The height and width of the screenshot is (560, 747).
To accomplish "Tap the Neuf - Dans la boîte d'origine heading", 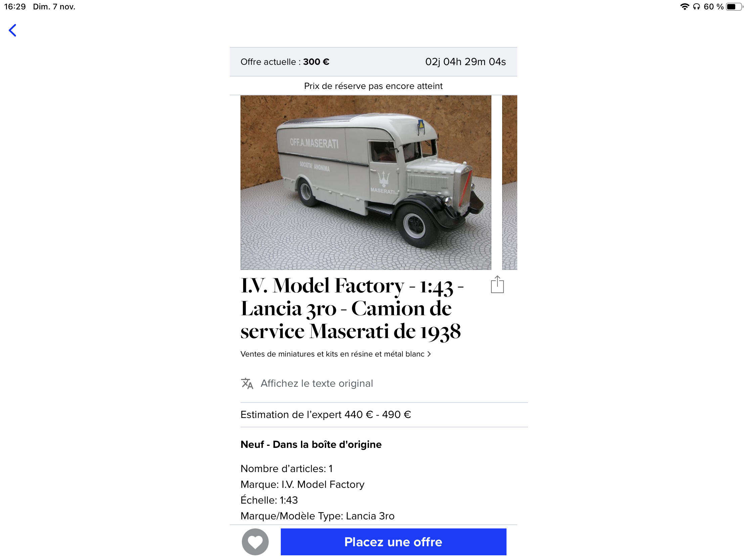I will tap(311, 445).
